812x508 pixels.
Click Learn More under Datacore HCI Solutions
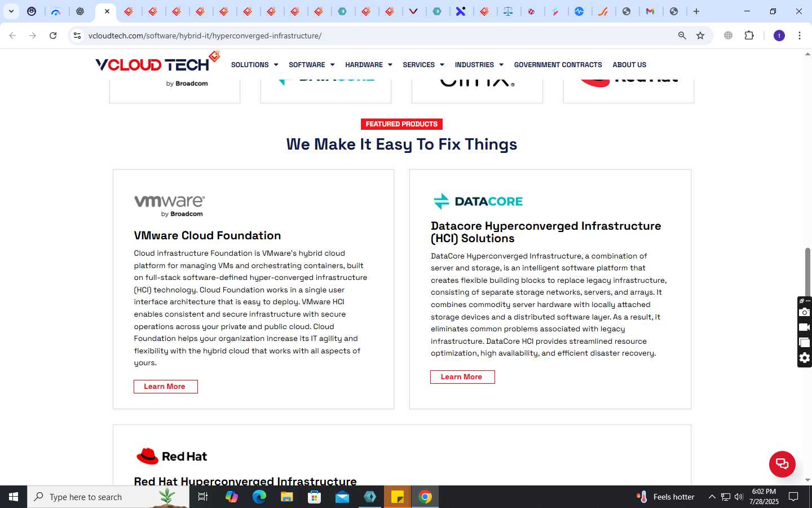tap(462, 377)
